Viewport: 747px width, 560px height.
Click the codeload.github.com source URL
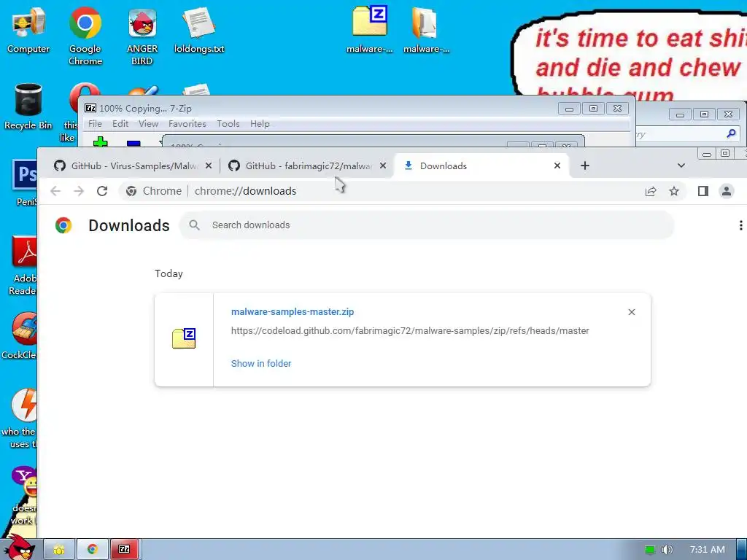point(410,330)
